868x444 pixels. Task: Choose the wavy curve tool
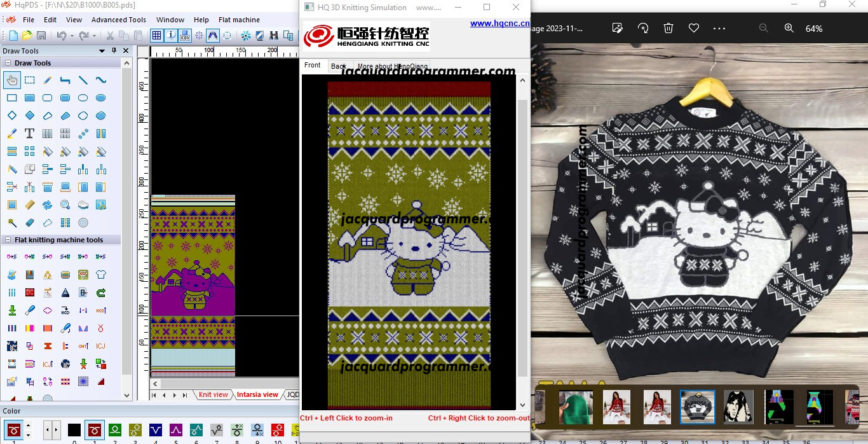point(100,80)
